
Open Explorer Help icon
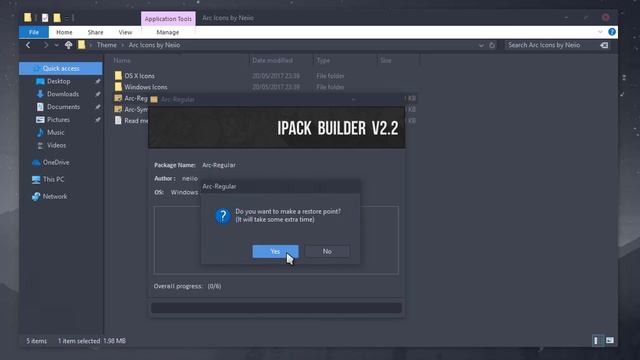(612, 32)
